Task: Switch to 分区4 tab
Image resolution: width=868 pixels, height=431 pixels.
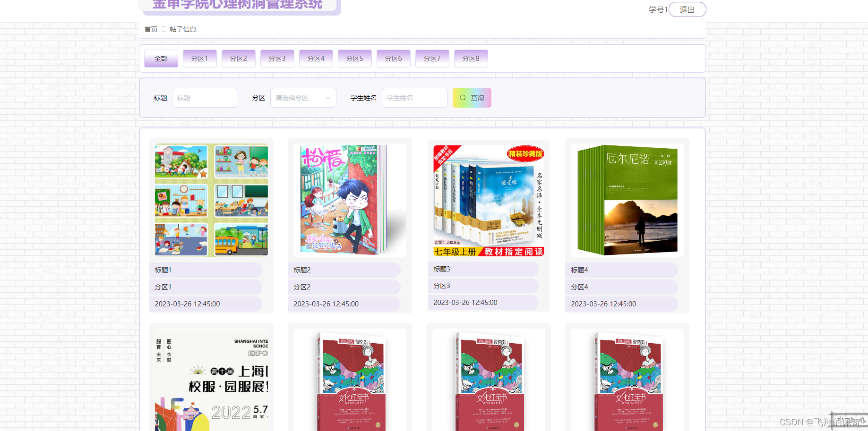Action: point(316,59)
